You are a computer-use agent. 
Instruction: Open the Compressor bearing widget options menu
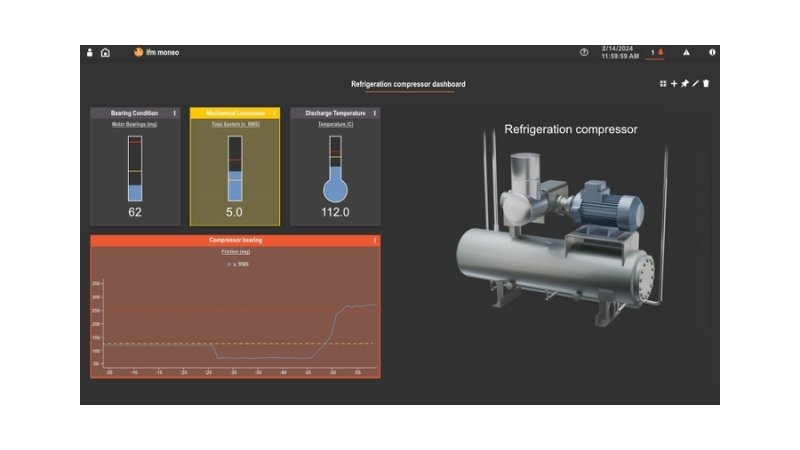tap(374, 240)
